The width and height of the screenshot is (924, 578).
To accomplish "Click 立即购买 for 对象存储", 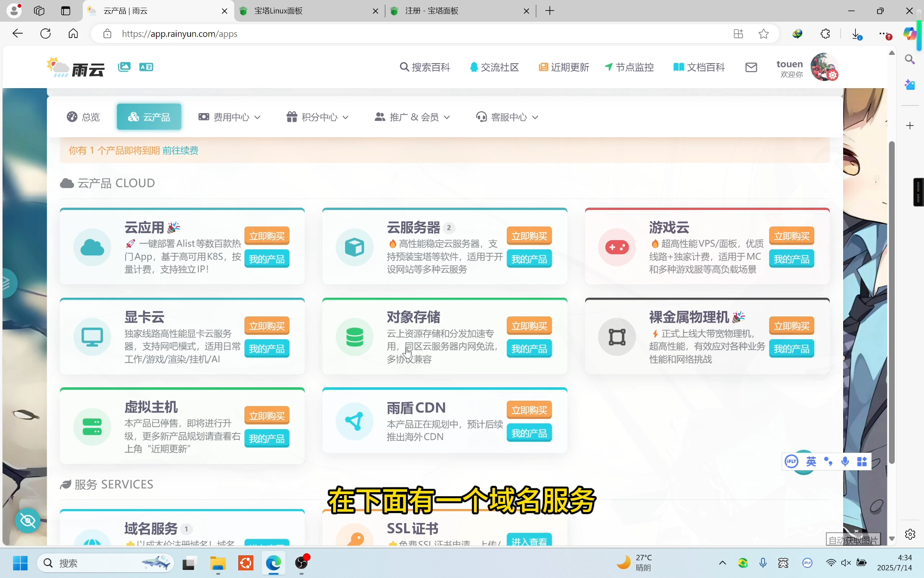I will [529, 326].
